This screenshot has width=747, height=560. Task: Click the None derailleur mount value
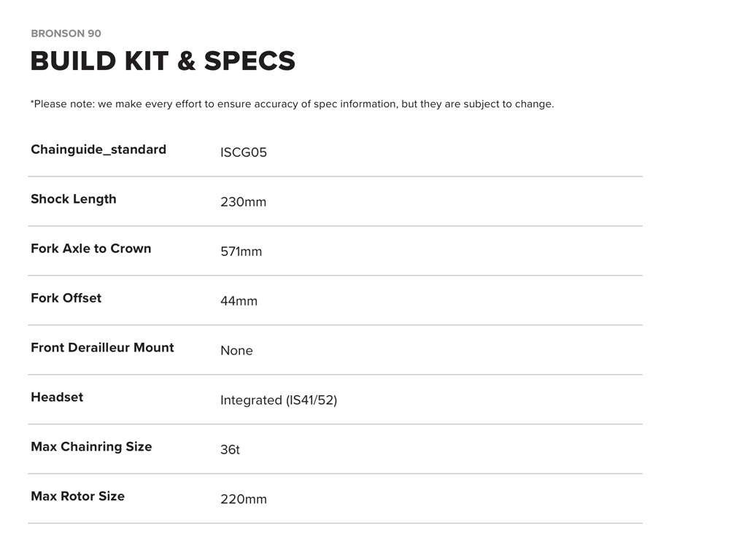[236, 351]
